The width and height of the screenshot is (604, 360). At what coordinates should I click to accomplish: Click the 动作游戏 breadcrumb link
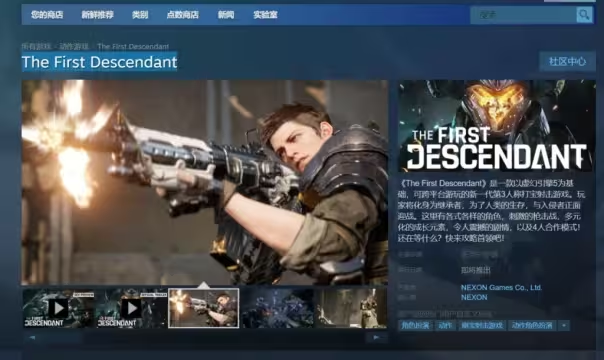click(x=74, y=47)
